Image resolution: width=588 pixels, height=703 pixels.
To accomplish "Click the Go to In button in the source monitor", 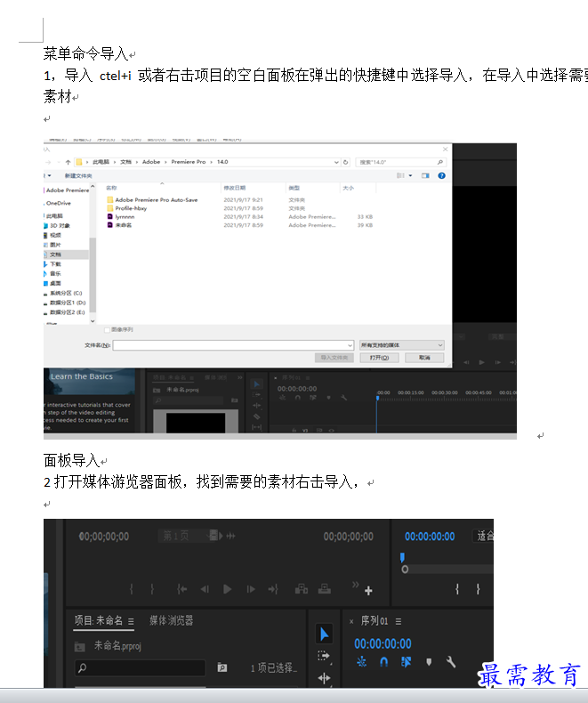I will 181,589.
